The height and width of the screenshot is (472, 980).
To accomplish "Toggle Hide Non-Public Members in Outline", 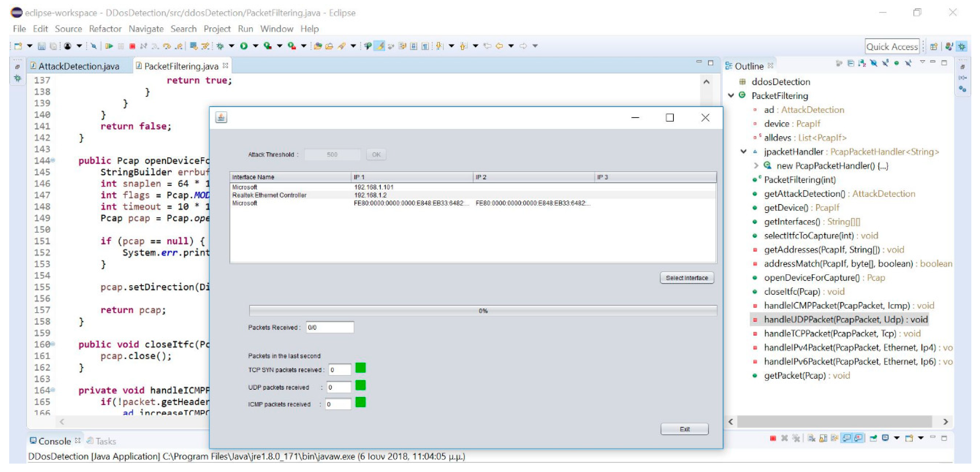I will pos(897,63).
